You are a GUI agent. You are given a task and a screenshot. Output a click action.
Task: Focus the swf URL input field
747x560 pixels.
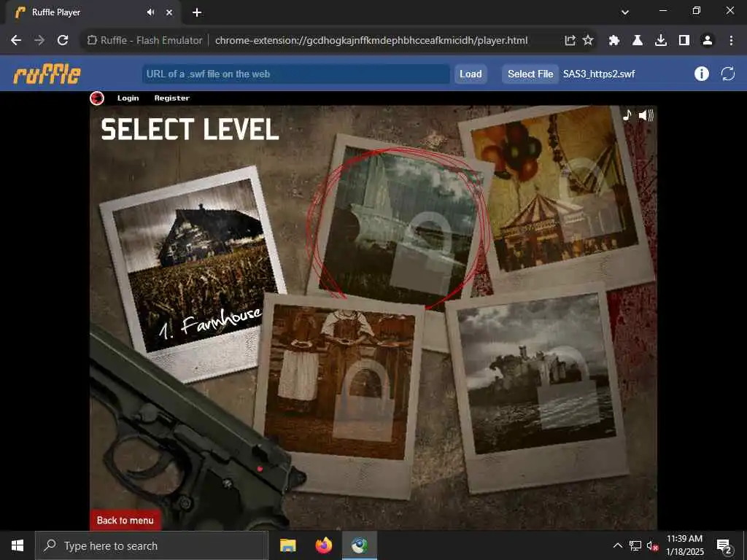click(x=296, y=74)
